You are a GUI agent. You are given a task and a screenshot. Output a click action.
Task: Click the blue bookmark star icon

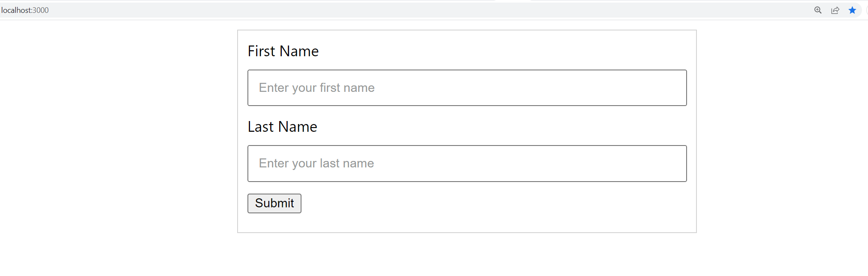852,10
